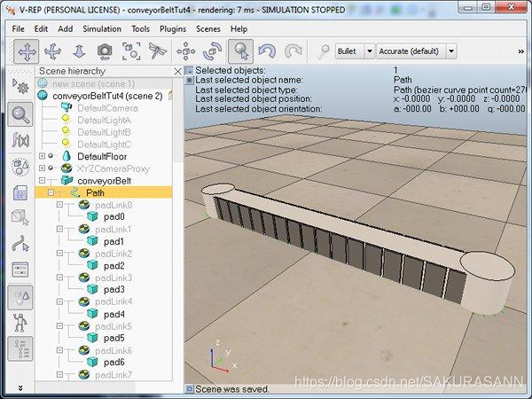Expand more toolbar items chevron
Image resolution: width=532 pixels, height=399 pixels.
[520, 51]
